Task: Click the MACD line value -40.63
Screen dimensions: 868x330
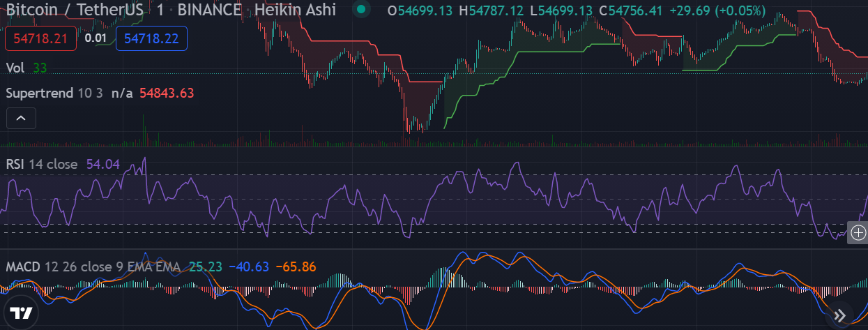Action: 248,267
